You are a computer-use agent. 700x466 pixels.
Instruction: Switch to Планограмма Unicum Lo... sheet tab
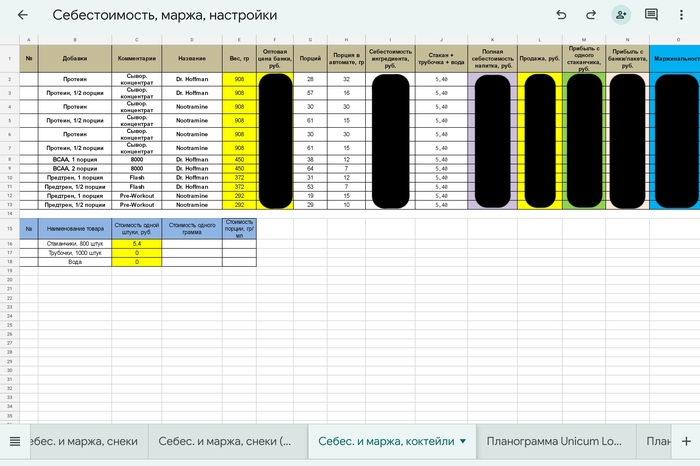553,441
